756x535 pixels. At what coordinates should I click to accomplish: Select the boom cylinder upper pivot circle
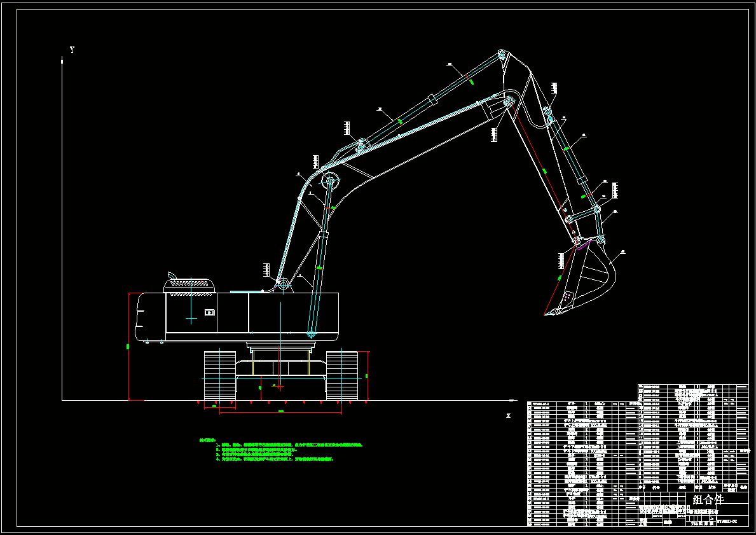(330, 181)
